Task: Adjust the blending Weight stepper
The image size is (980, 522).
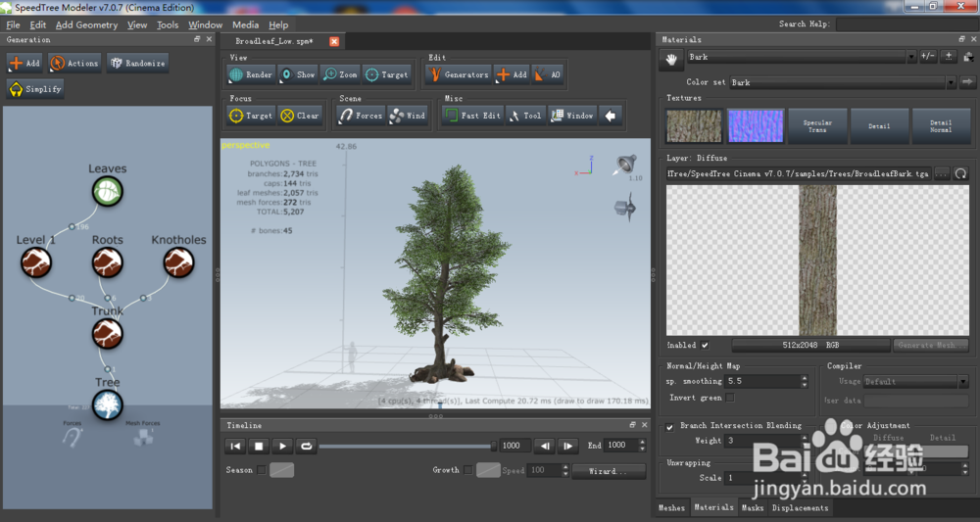Action: [x=805, y=441]
